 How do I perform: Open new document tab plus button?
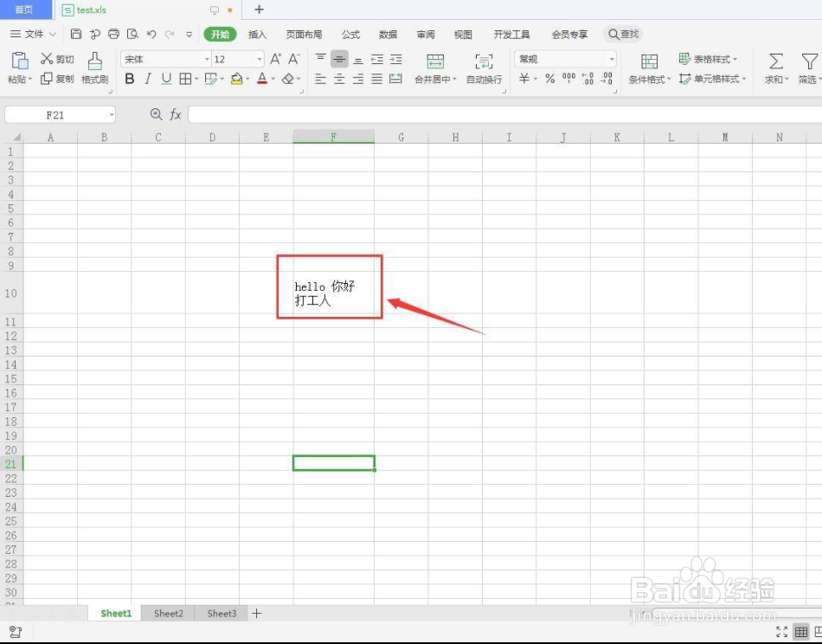coord(259,10)
